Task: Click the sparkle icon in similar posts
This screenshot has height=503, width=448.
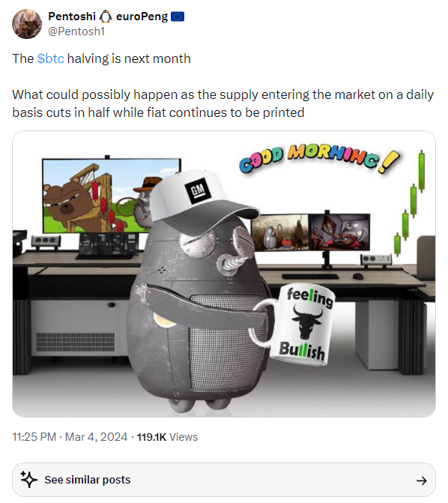Action: click(x=28, y=480)
